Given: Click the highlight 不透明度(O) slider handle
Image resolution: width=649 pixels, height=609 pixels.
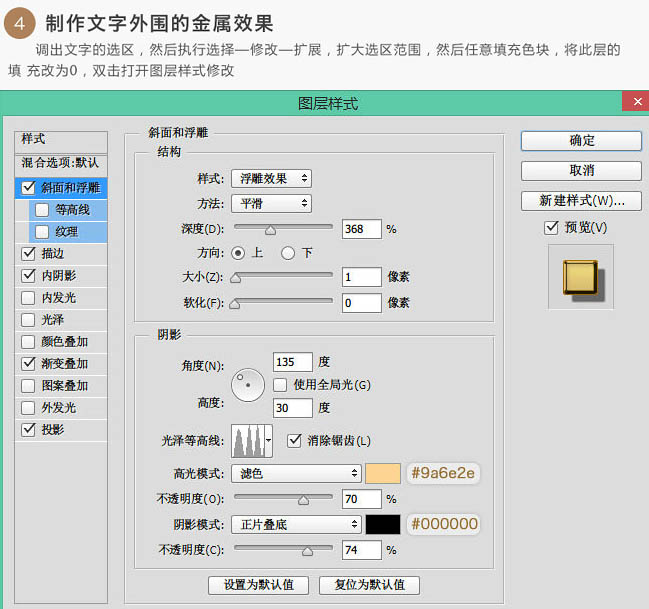Looking at the screenshot, I should [x=303, y=501].
